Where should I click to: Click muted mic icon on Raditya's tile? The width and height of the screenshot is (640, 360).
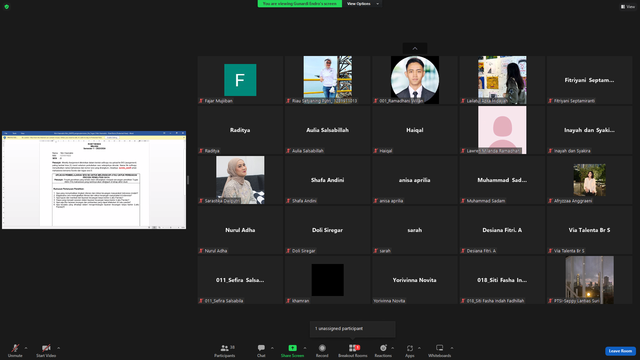[x=201, y=151]
